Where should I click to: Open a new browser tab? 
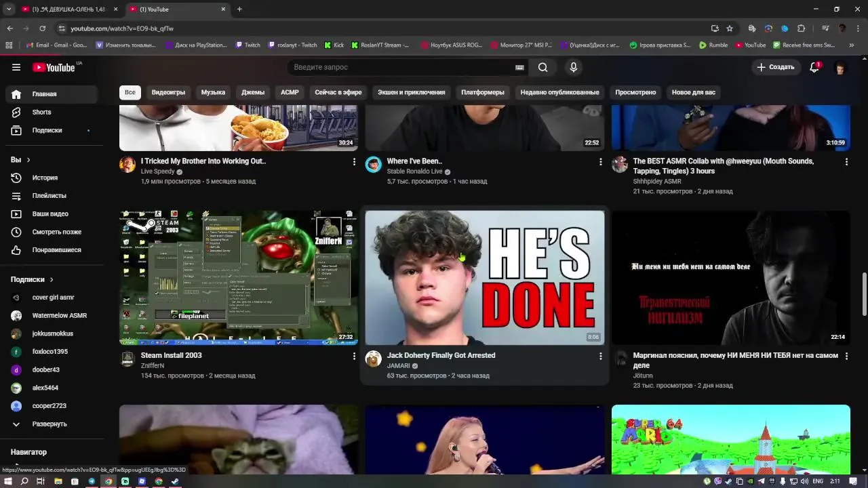click(x=239, y=9)
